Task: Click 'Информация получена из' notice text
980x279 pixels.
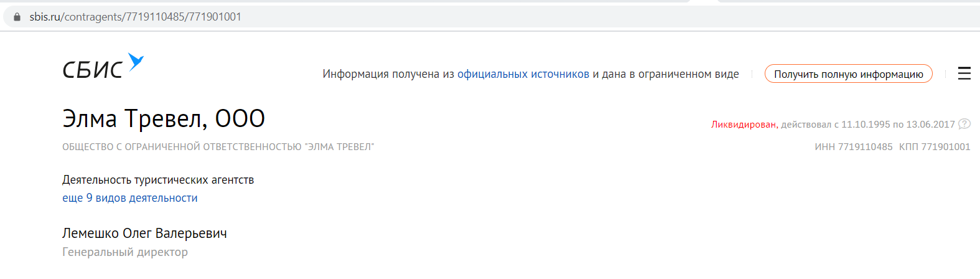Action: (x=388, y=74)
